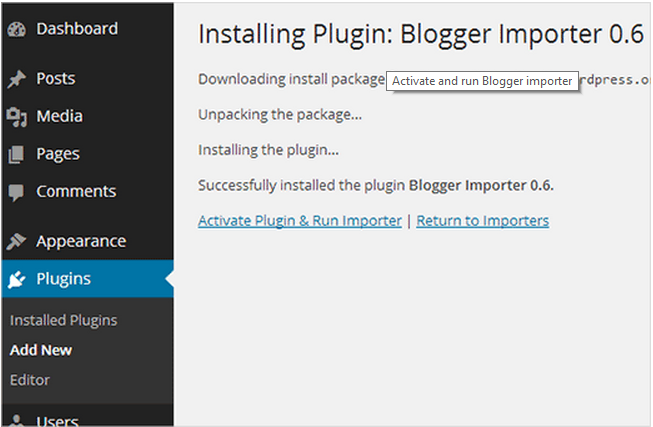The width and height of the screenshot is (653, 427).
Task: Click the Dashboard gauge icon
Action: [x=17, y=29]
